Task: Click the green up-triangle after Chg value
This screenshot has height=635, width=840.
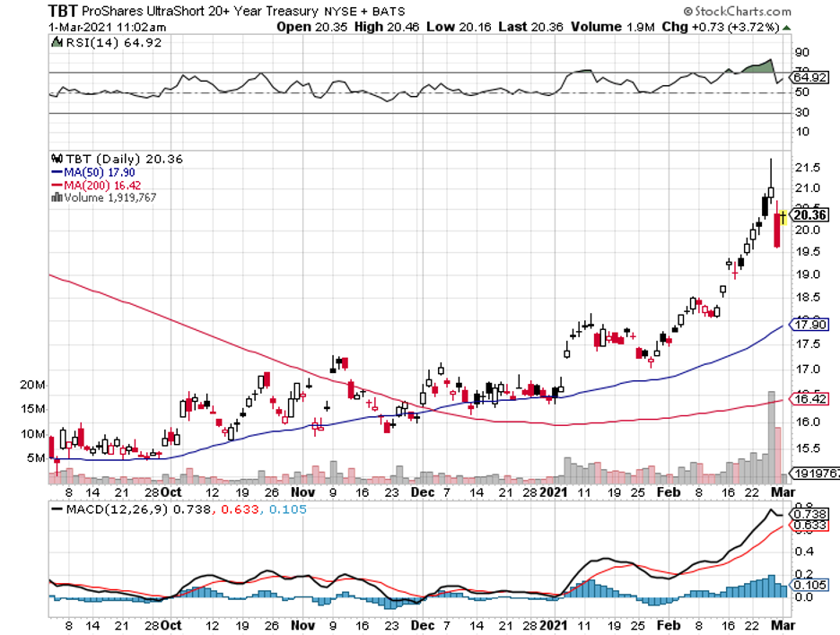Action: (786, 27)
